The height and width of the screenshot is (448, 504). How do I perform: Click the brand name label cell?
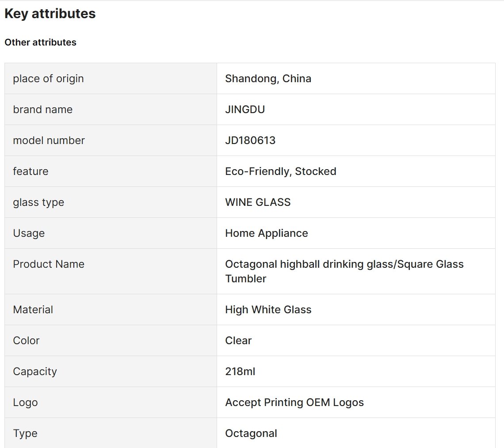click(111, 110)
